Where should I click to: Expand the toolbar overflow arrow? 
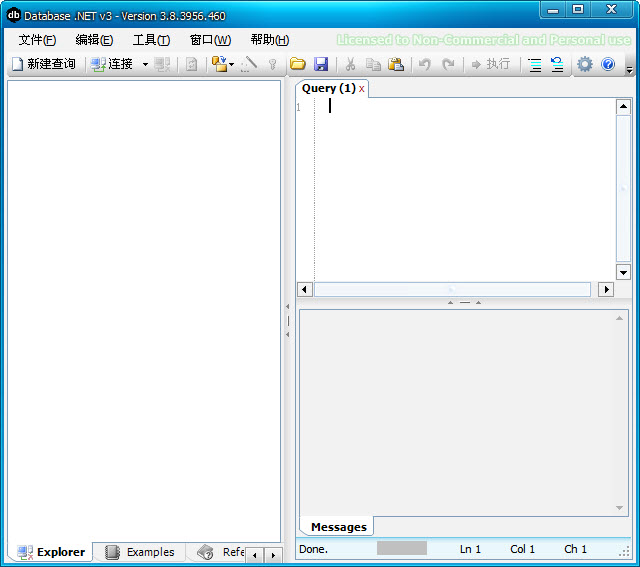coord(629,68)
